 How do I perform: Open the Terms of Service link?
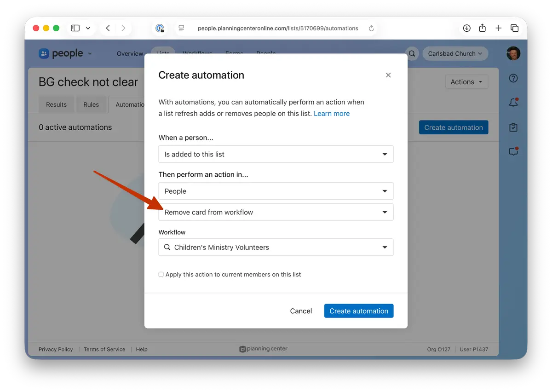point(104,349)
